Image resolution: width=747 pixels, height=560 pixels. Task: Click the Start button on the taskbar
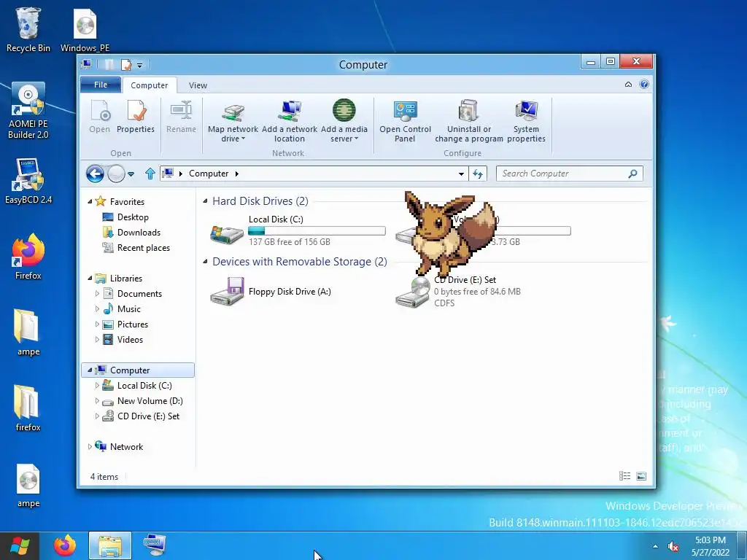[x=20, y=546]
